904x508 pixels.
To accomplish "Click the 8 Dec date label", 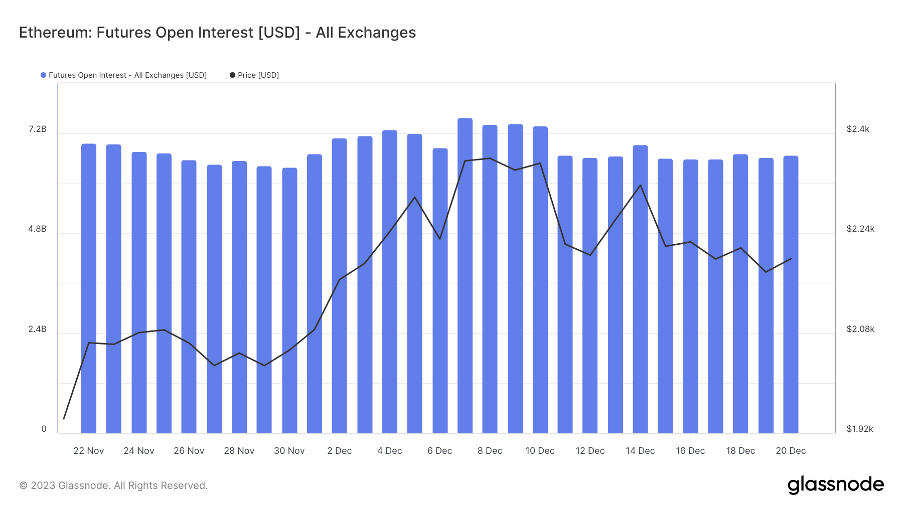I will click(x=490, y=451).
